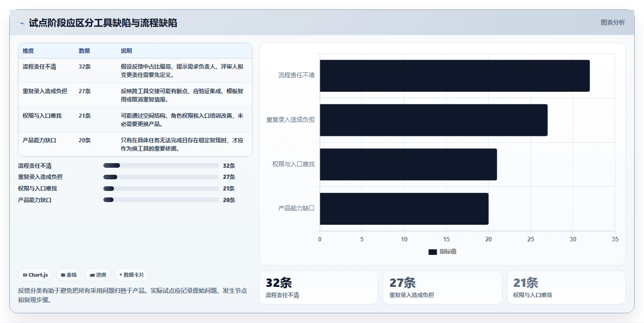Image resolution: width=644 pixels, height=323 pixels.
Task: Click the 指标值 legend label
Action: point(448,252)
